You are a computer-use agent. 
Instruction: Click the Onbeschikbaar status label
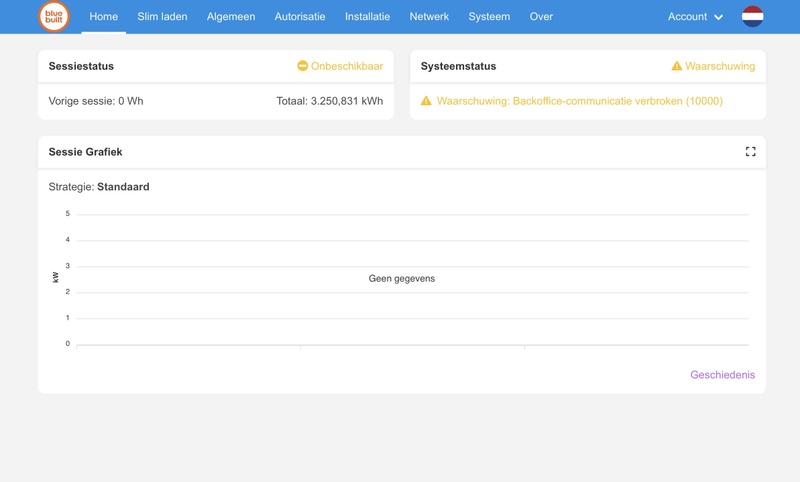347,66
